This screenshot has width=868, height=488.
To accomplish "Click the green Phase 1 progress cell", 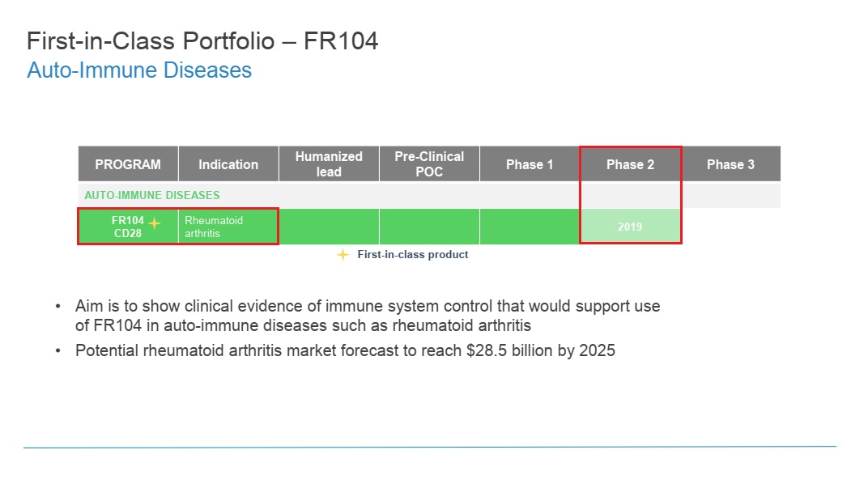I will pos(530,227).
